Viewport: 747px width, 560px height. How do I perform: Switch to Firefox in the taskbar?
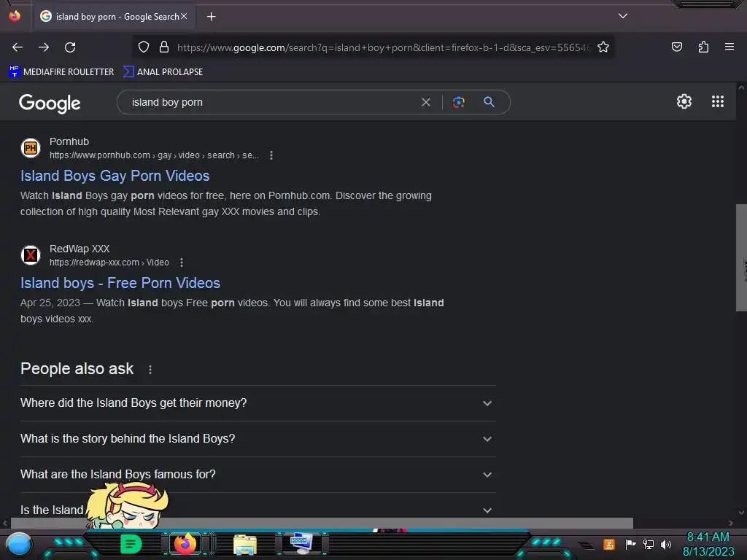185,544
